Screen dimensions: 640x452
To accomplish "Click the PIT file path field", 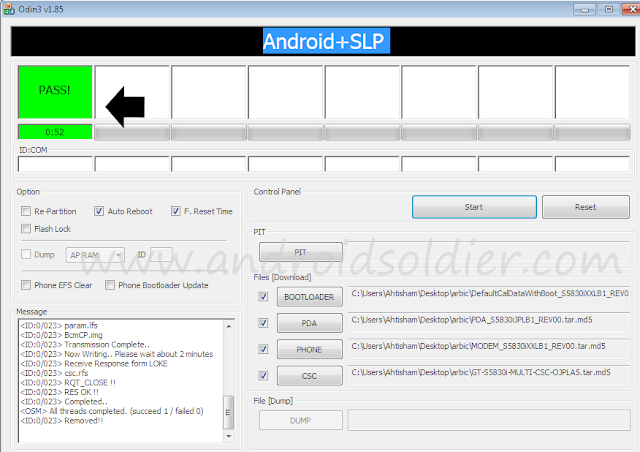I will point(489,252).
